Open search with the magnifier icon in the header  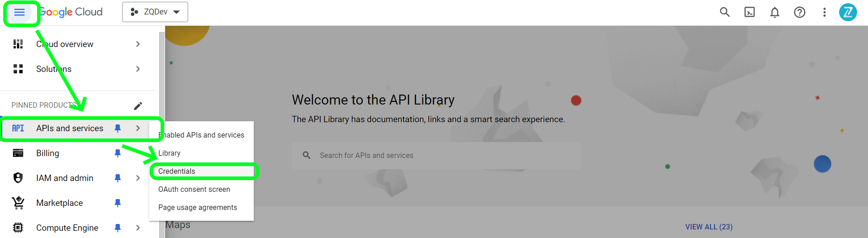725,12
